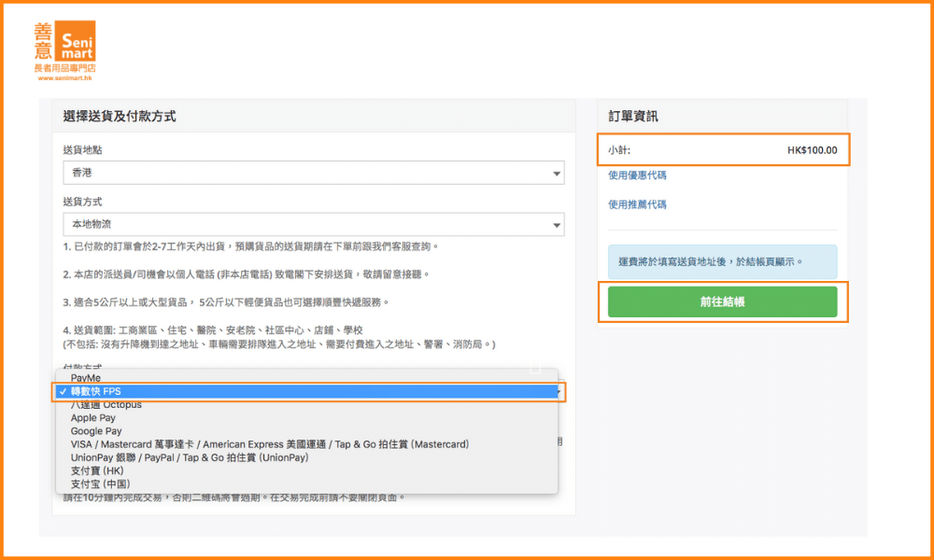Click the 選擇送貨及付款方式 section heading

(120, 117)
